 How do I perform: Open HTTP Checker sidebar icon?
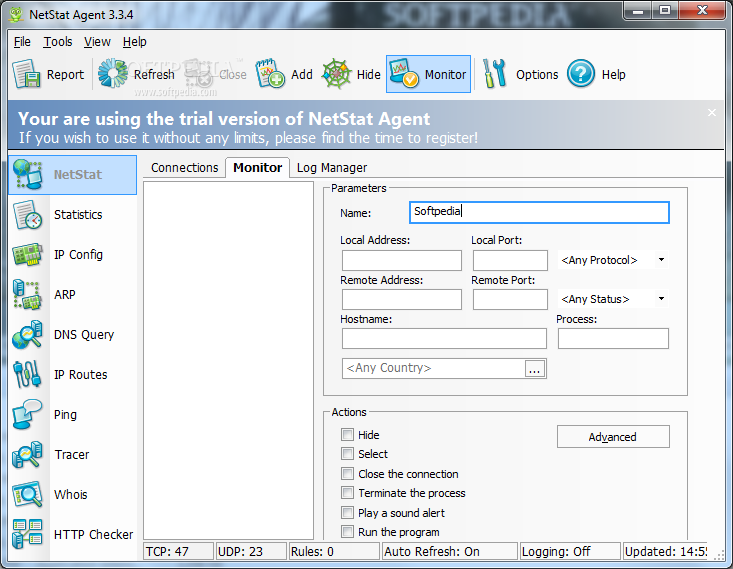pyautogui.click(x=28, y=534)
